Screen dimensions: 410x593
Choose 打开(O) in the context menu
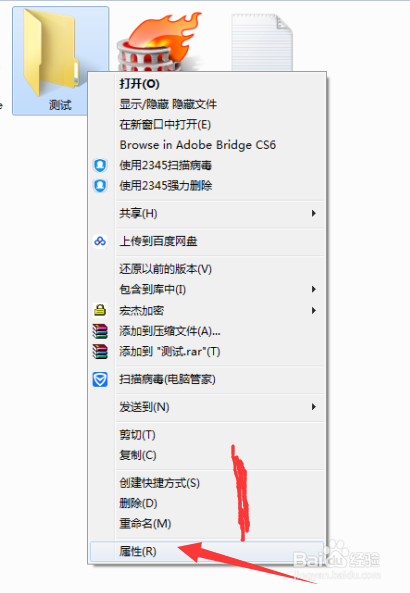click(207, 84)
